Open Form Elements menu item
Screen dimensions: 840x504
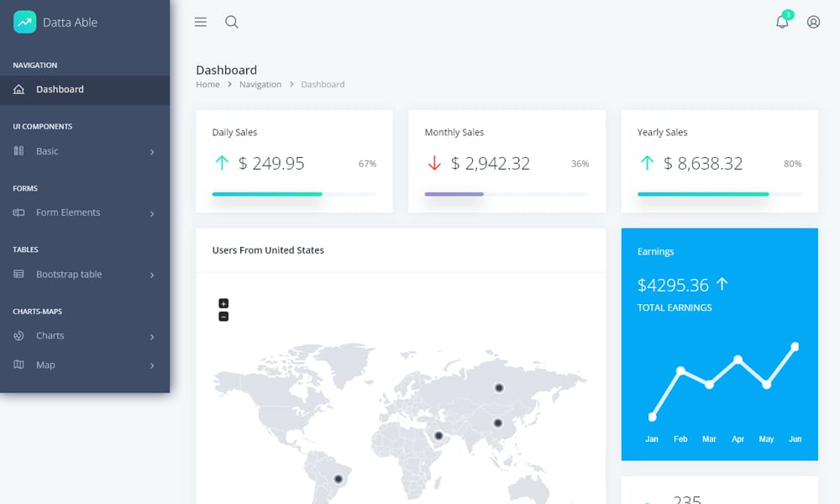[85, 213]
